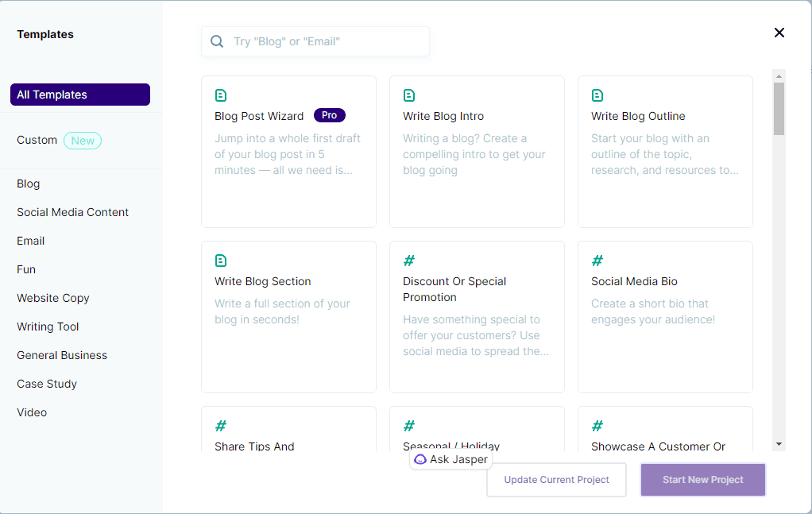Select the Discount Or Special Promotion hashtag icon
812x514 pixels.
[x=409, y=260]
